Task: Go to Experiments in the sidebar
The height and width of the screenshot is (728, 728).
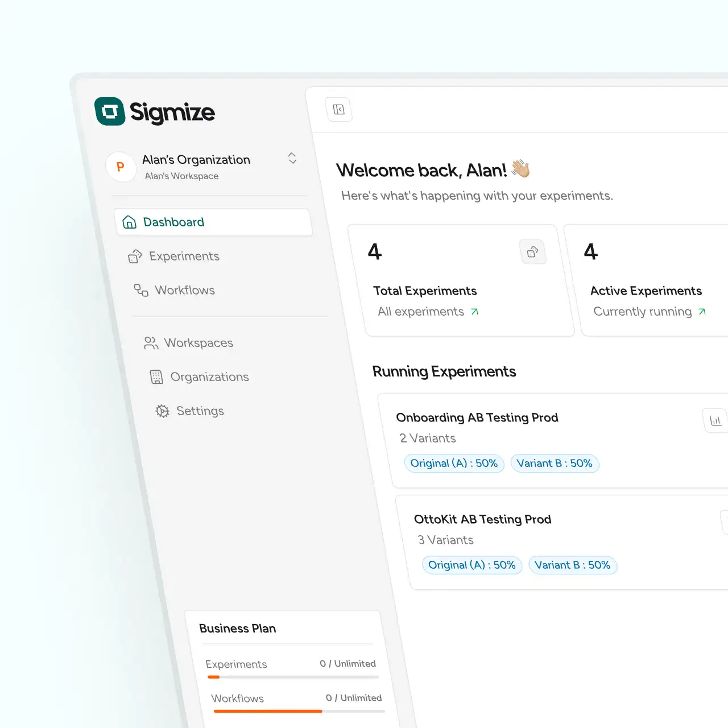Action: (184, 256)
